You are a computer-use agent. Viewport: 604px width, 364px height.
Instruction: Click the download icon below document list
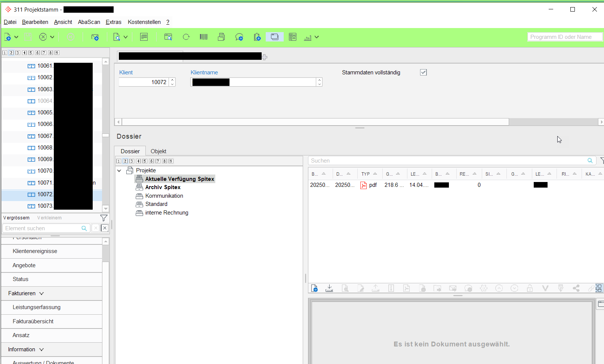329,288
